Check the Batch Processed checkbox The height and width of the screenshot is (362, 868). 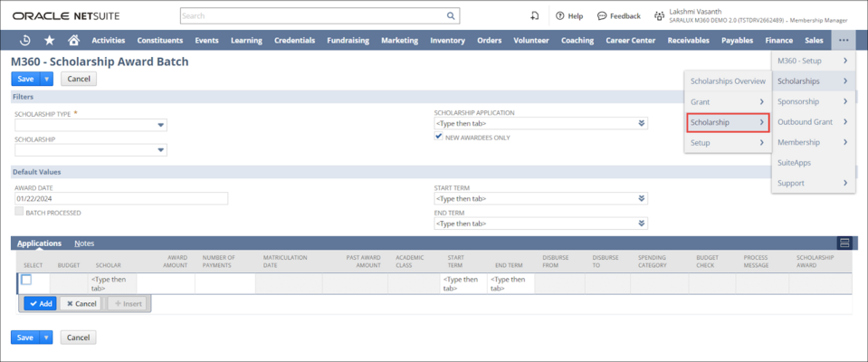coord(19,213)
